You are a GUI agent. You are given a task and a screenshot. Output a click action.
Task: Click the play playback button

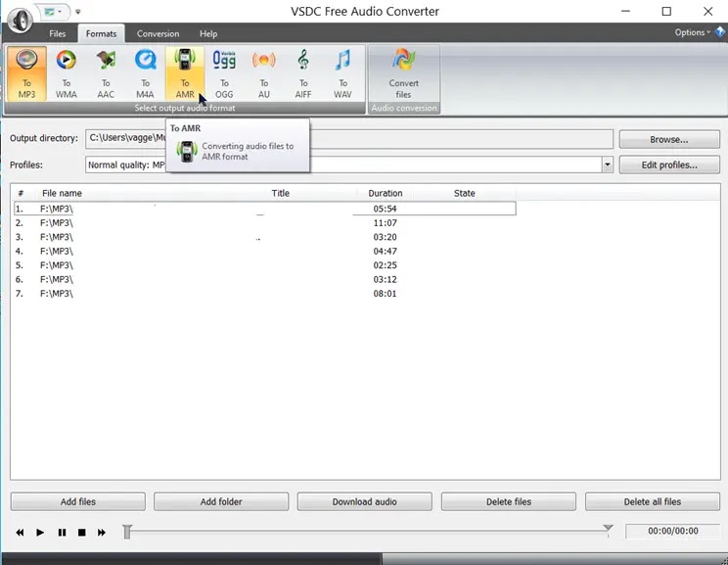40,533
